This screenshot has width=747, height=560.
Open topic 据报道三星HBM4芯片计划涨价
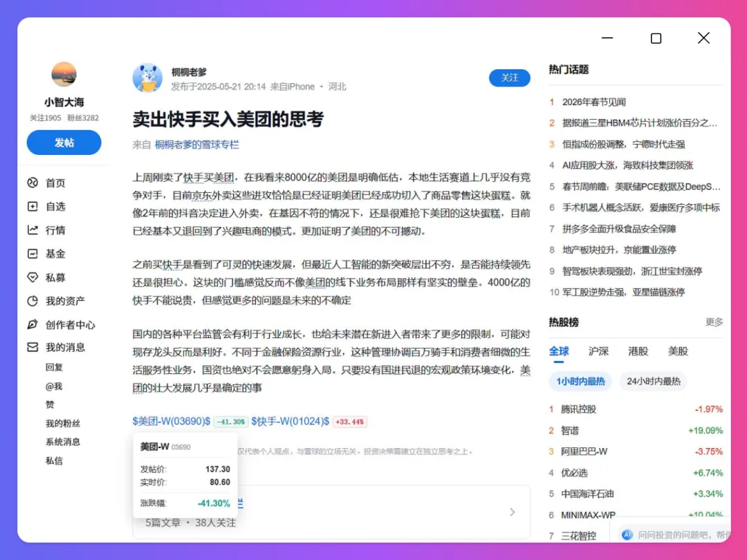[x=640, y=123]
